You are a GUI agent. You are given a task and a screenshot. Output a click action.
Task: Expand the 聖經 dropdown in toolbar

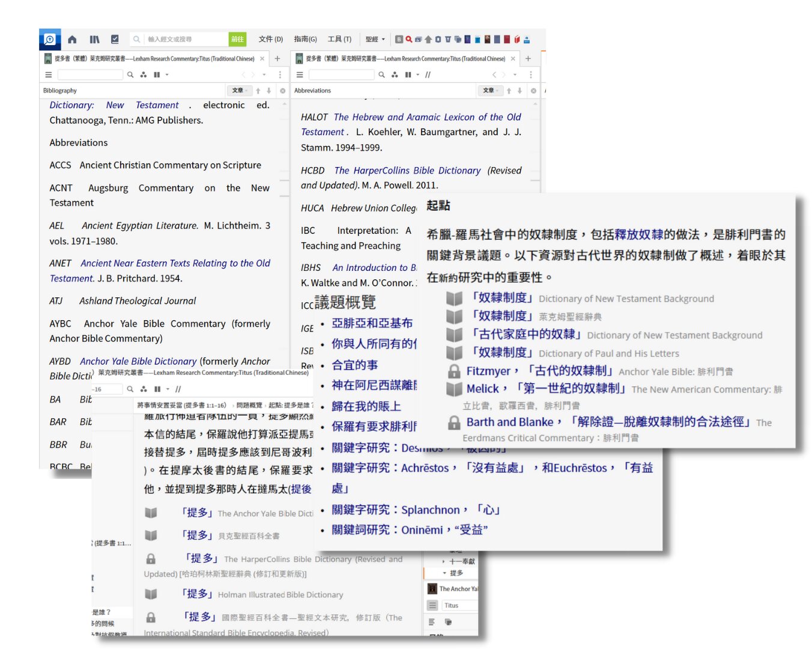click(x=375, y=39)
